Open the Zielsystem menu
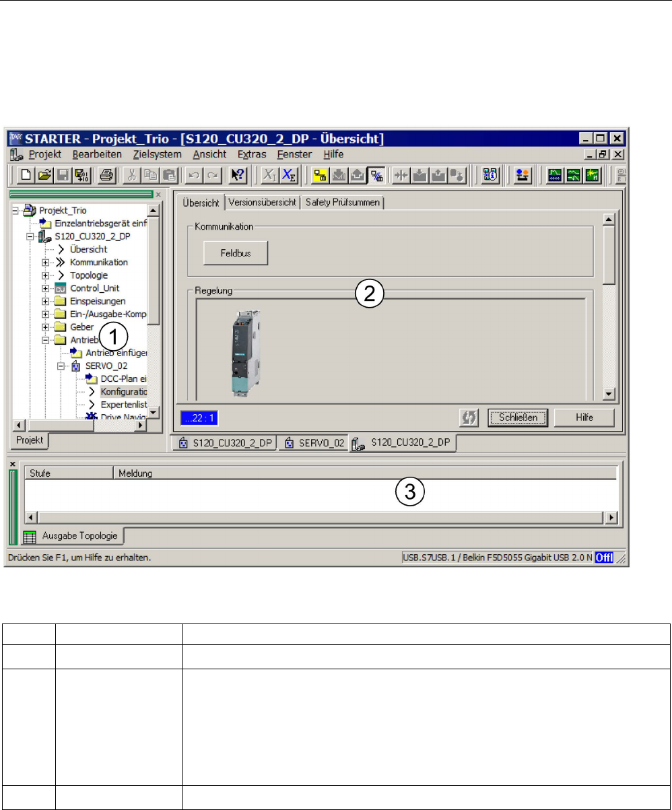Screen dimensions: 672x810 157,154
